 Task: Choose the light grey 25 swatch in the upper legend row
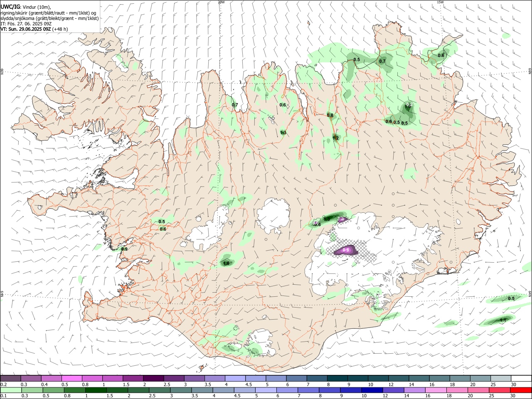coord(500,378)
